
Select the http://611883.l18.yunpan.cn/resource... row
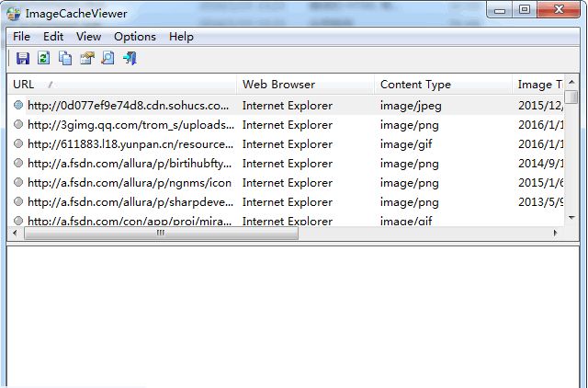click(286, 143)
